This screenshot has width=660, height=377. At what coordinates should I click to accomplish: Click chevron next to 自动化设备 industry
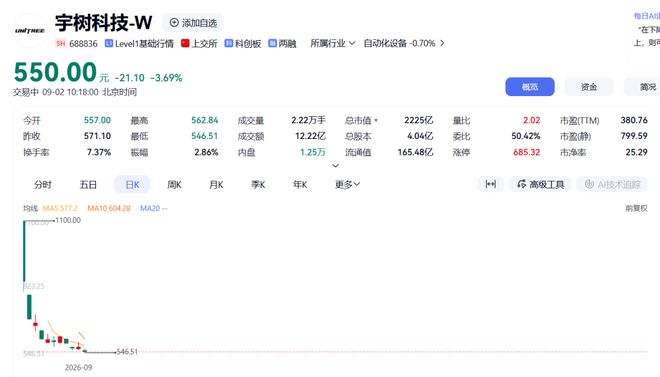pyautogui.click(x=442, y=43)
